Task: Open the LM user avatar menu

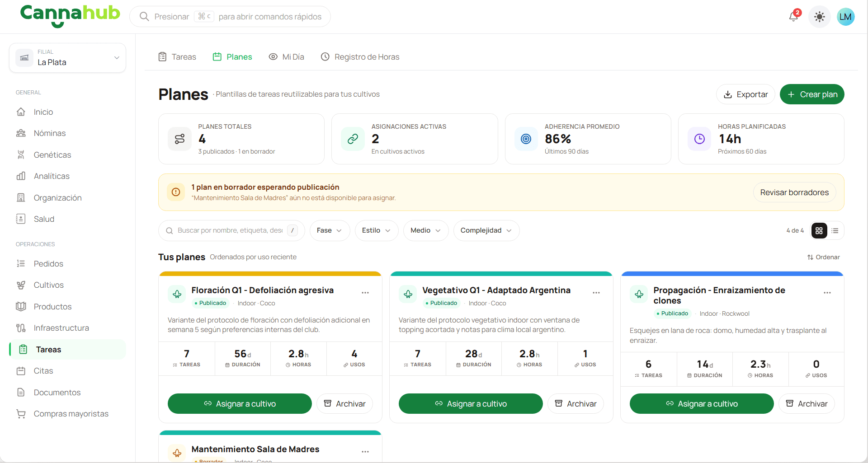Action: coord(845,17)
